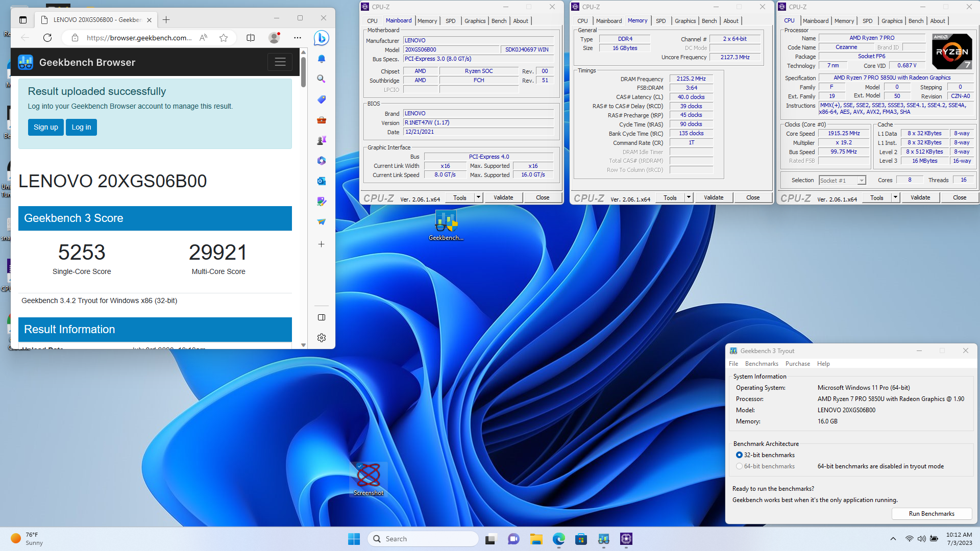Viewport: 980px width, 551px height.
Task: Click Geekbench Browser logo link
Action: point(77,62)
